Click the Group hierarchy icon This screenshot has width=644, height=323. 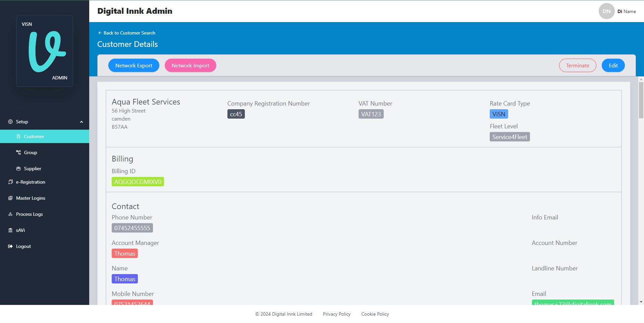pyautogui.click(x=18, y=152)
